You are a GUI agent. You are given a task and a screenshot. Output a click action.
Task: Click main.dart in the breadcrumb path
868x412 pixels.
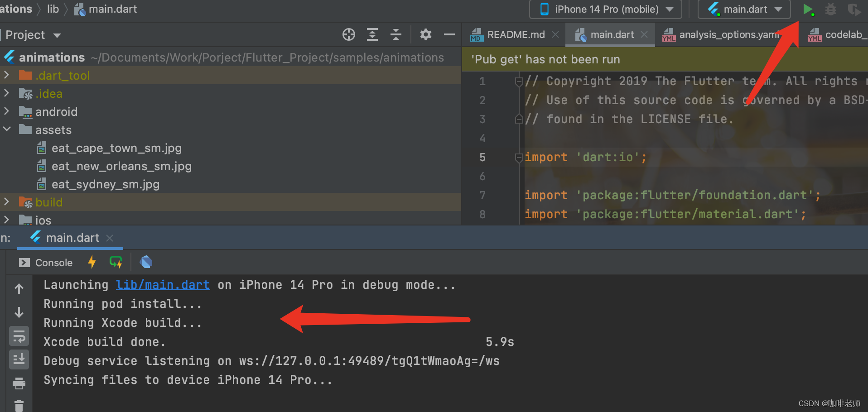(105, 9)
